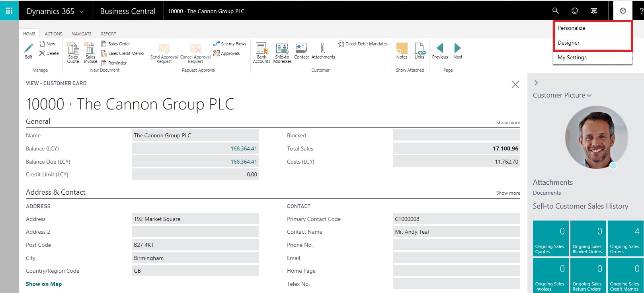Viewport: 644px width, 293px height.
Task: Show attached Notes
Action: pos(402,51)
